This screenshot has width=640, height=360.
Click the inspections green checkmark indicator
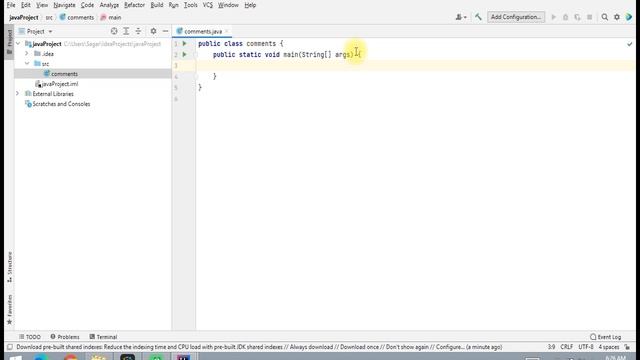(x=629, y=44)
